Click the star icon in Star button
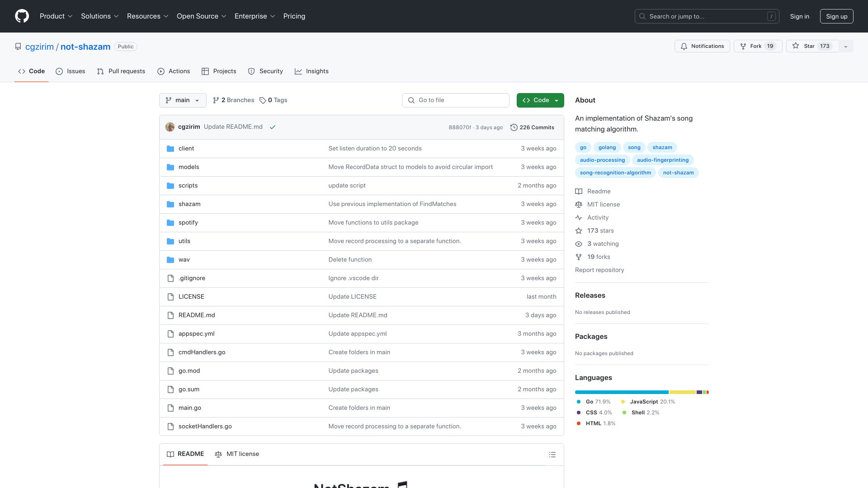 (796, 46)
